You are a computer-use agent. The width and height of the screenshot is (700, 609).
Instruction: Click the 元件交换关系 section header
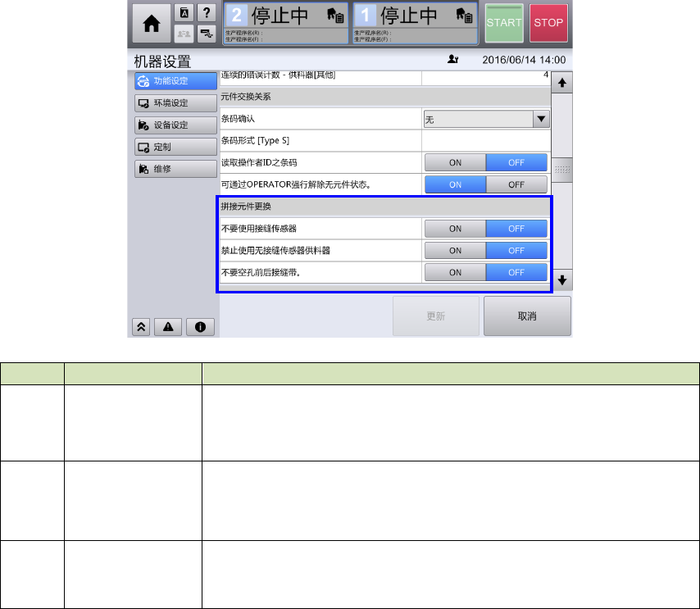tap(385, 97)
